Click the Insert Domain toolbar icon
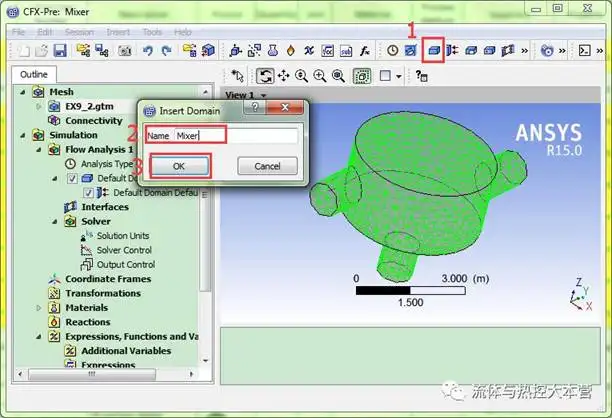Viewport: 612px width, 418px height. pyautogui.click(x=433, y=50)
